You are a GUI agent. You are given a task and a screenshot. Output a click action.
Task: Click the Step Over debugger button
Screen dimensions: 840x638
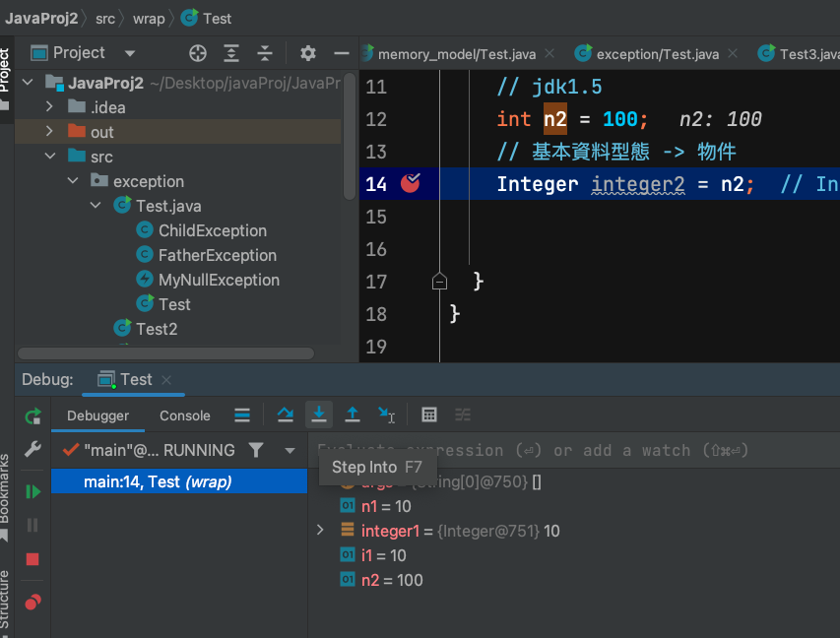point(285,415)
